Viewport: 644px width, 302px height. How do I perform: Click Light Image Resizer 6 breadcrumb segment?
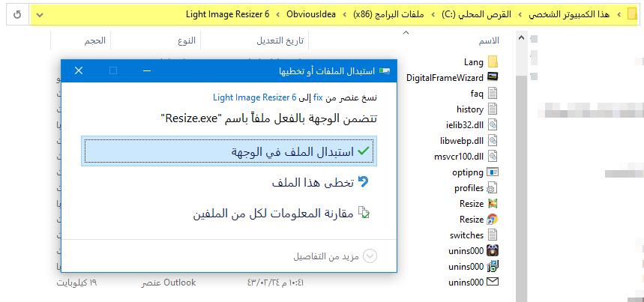pos(228,15)
